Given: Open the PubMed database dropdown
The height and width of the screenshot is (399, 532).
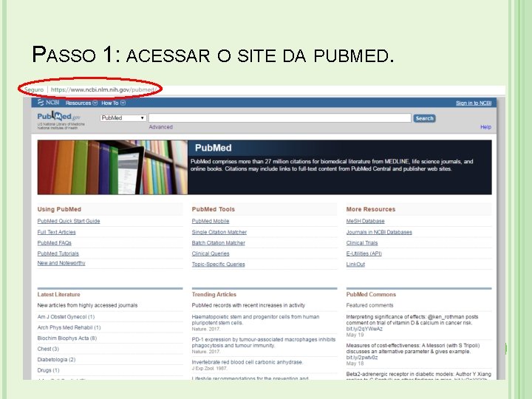Looking at the screenshot, I should point(123,117).
